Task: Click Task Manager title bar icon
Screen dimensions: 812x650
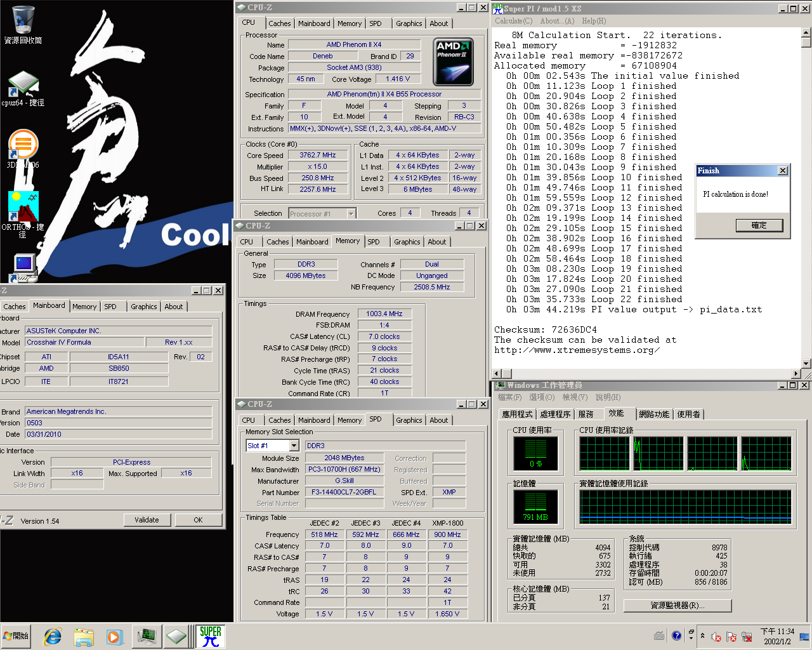Action: pos(500,385)
